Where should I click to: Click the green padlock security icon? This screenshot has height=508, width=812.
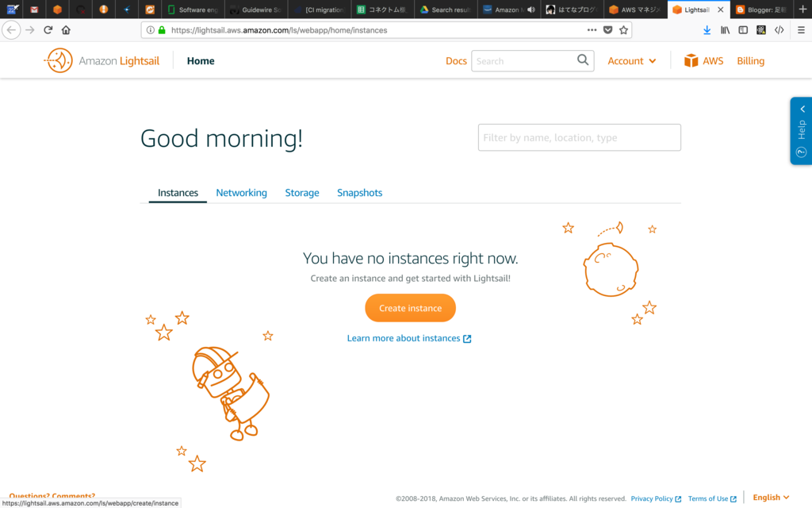pyautogui.click(x=162, y=30)
